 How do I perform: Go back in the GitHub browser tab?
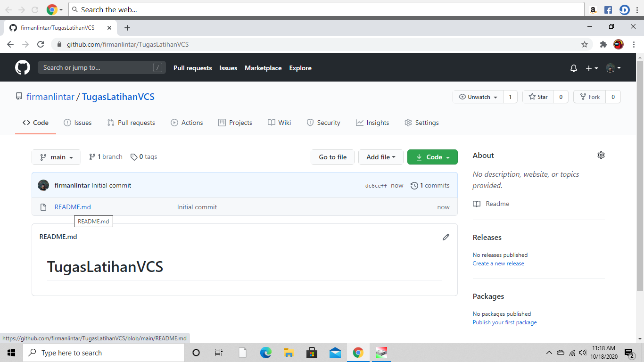[10, 44]
